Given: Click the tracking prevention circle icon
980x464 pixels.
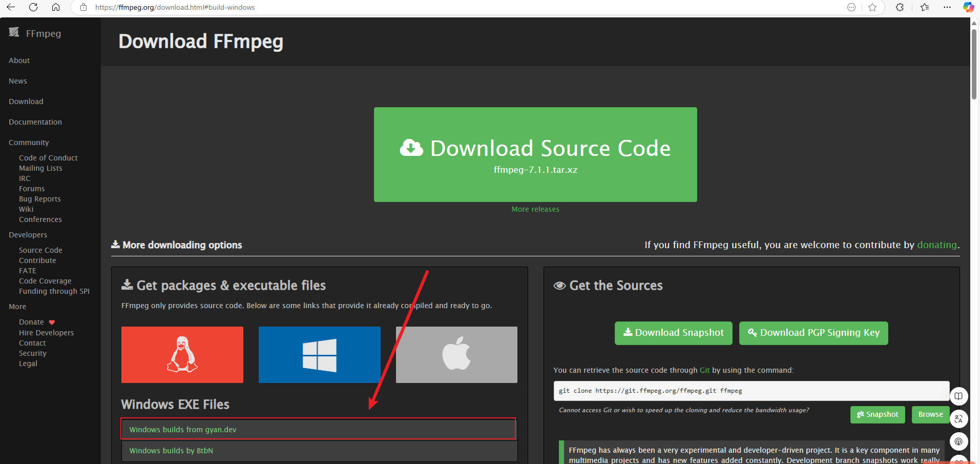Looking at the screenshot, I should coord(851,7).
